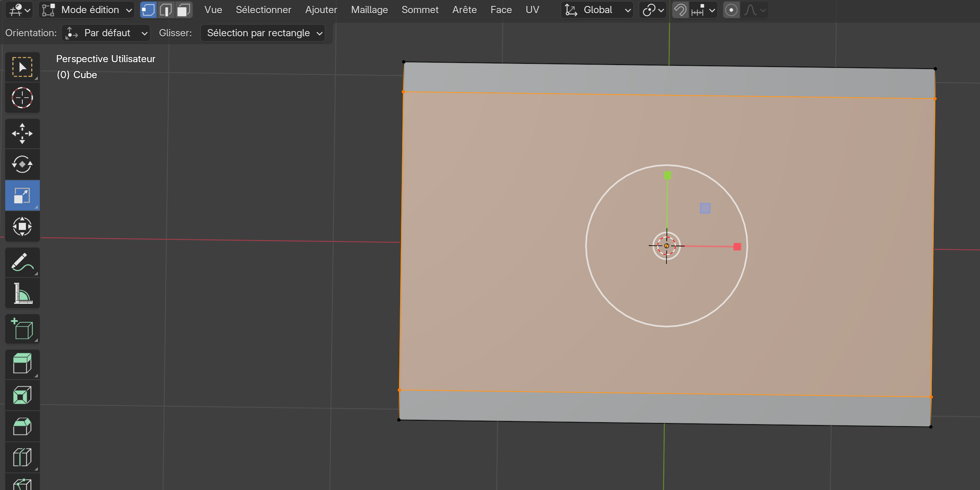Viewport: 980px width, 490px height.
Task: Open the Maillage menu
Action: click(369, 10)
